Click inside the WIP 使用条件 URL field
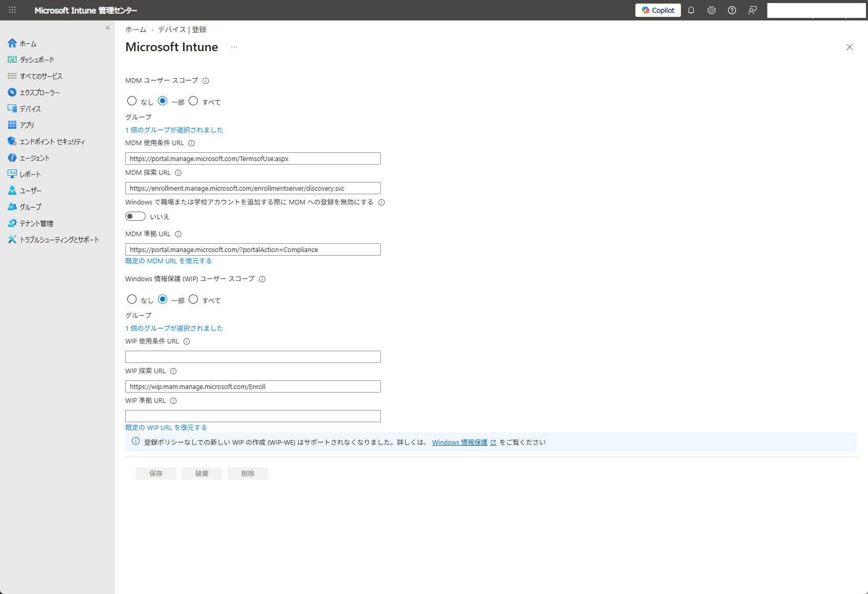The height and width of the screenshot is (594, 868). [253, 356]
